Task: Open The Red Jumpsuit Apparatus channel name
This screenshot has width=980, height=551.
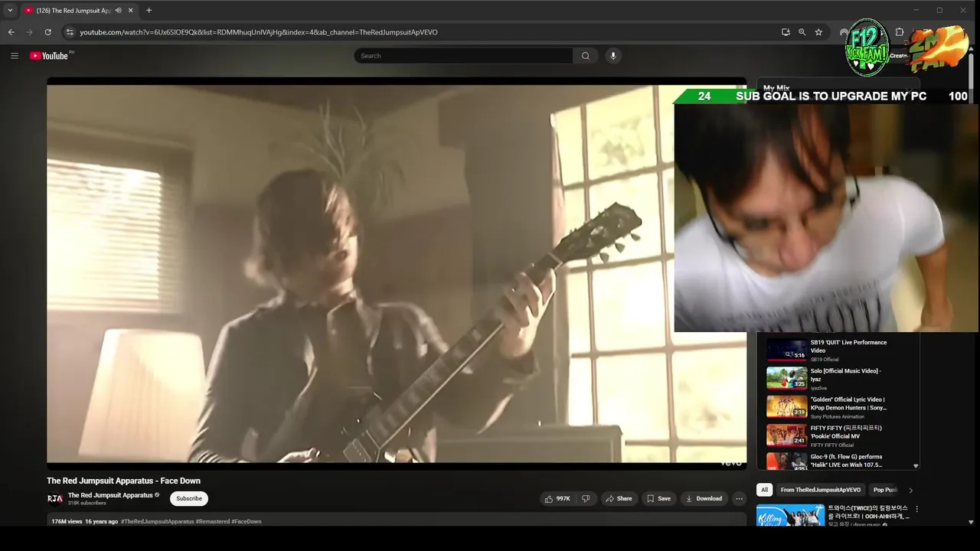Action: (110, 495)
